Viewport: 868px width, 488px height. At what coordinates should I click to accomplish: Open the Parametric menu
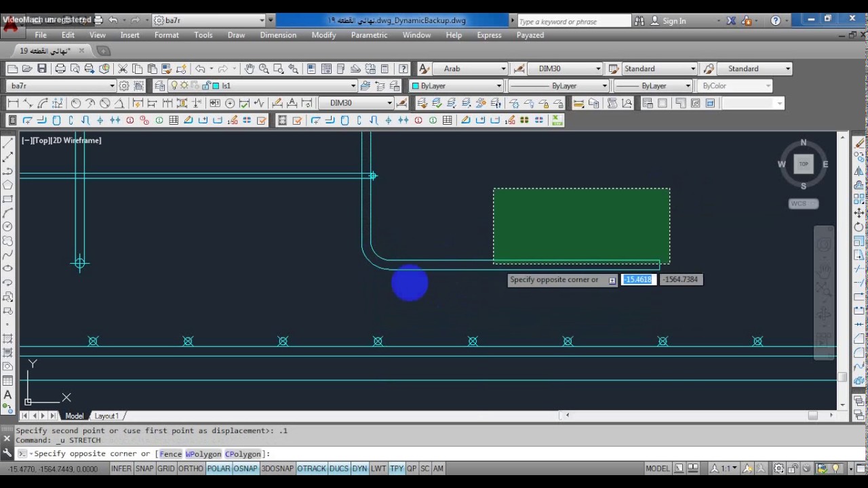369,35
